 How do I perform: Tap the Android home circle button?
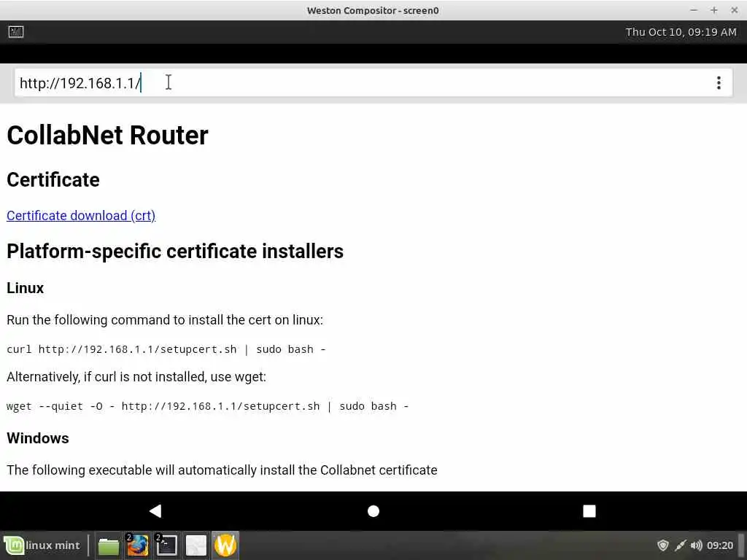tap(373, 511)
